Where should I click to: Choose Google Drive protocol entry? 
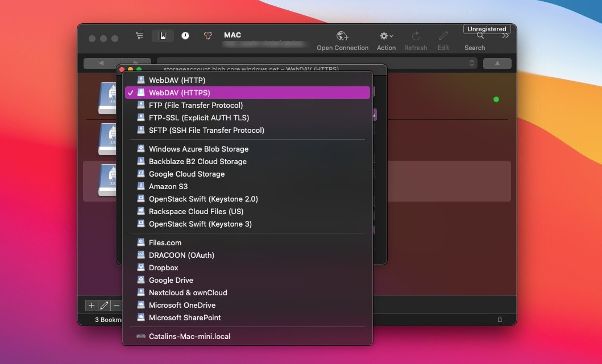(x=171, y=280)
